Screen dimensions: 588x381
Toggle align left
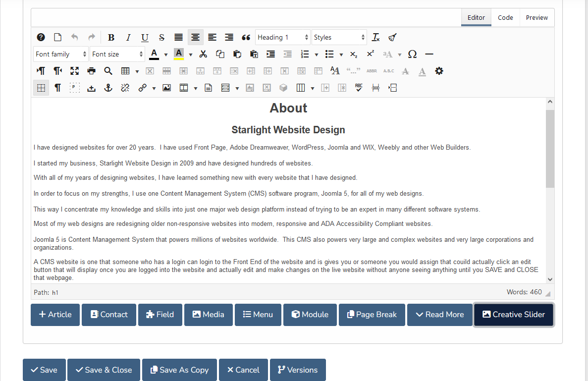click(x=212, y=37)
